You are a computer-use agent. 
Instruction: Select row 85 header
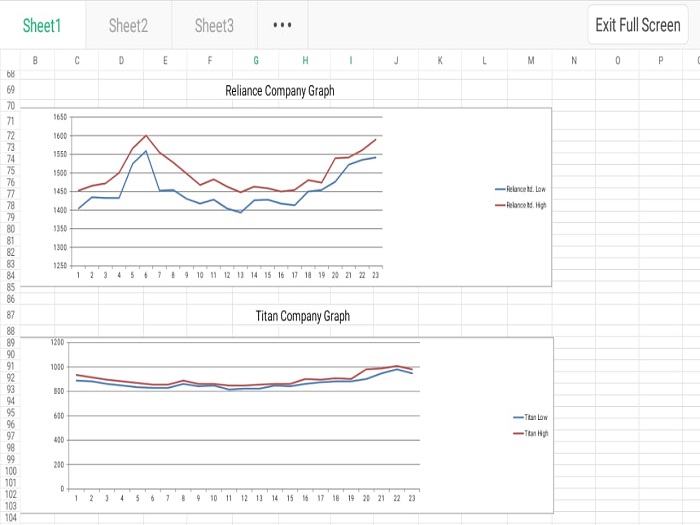(x=10, y=288)
